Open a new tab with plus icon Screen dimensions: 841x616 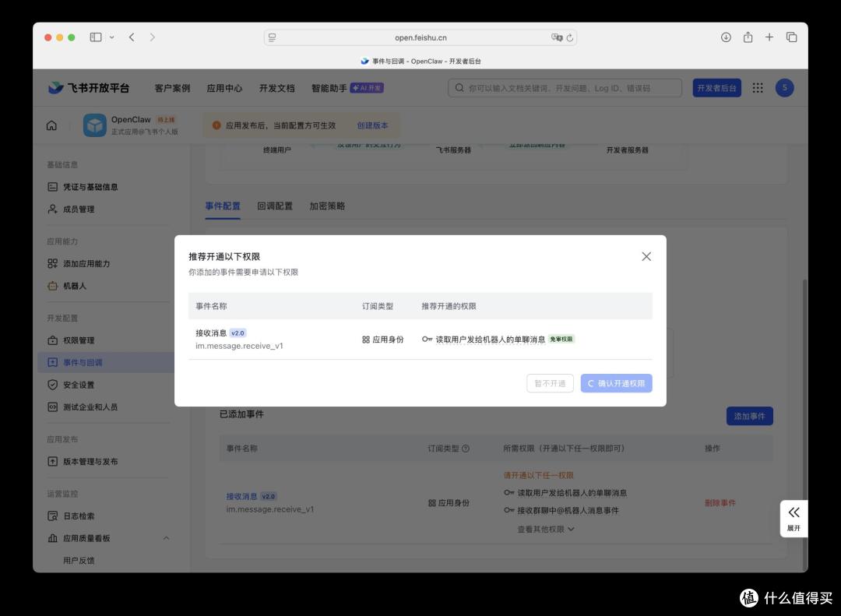coord(769,37)
